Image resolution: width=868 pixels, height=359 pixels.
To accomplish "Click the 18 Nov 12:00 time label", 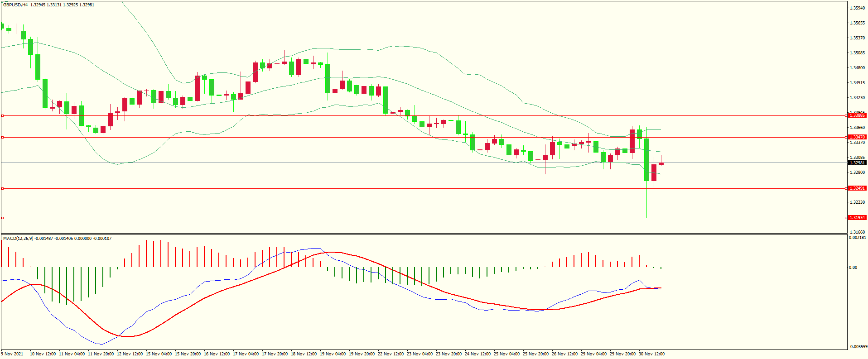I will 304,354.
